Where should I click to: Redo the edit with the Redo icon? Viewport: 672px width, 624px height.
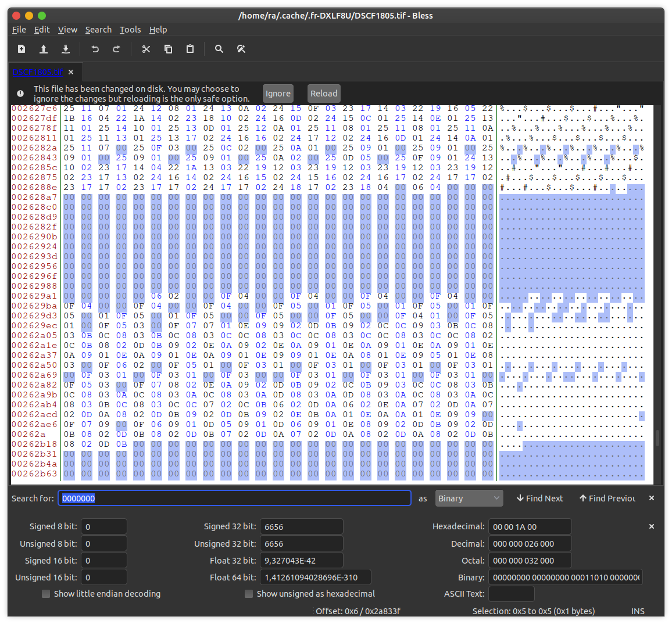117,49
